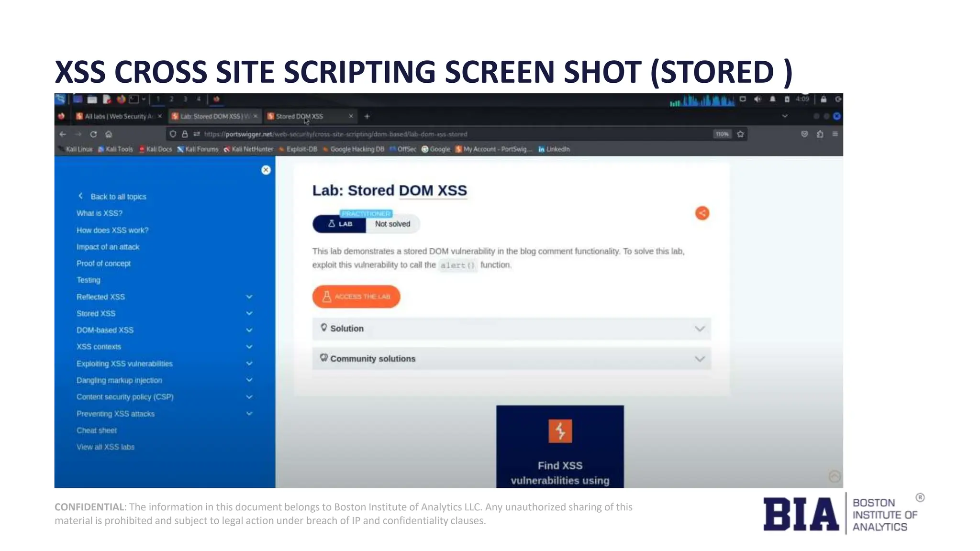Click the ACCESS THE LAB button
This screenshot has height=551, width=980.
point(356,297)
